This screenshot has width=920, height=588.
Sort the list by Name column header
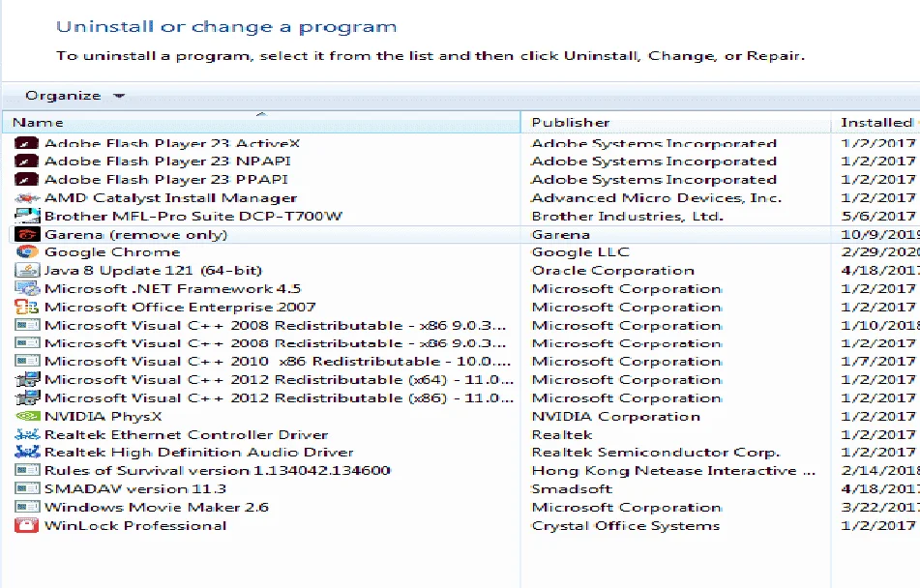[262, 123]
